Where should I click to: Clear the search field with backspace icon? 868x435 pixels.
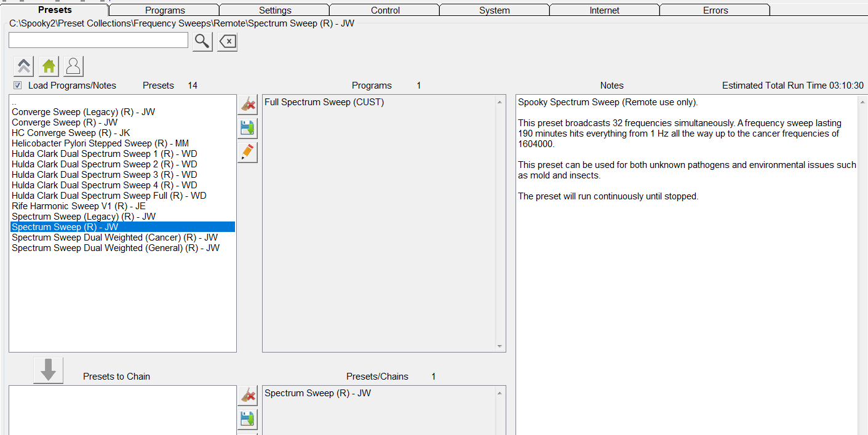pyautogui.click(x=227, y=41)
